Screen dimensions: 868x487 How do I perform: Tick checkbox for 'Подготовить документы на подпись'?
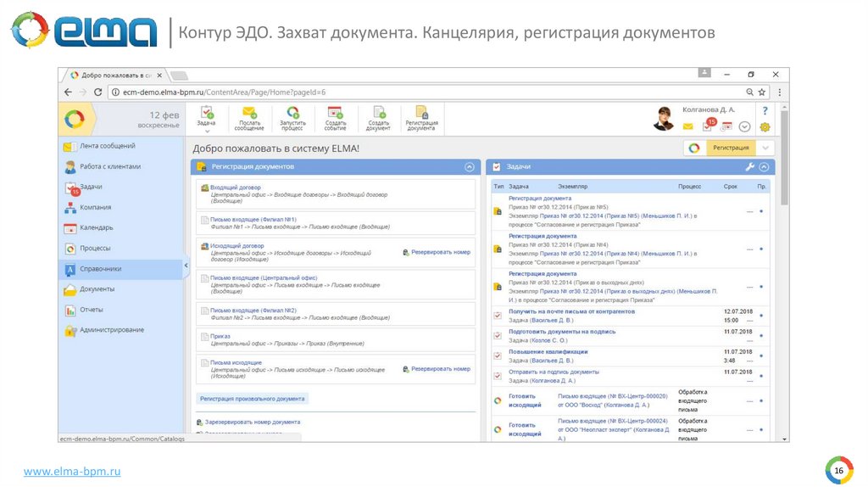click(x=498, y=336)
